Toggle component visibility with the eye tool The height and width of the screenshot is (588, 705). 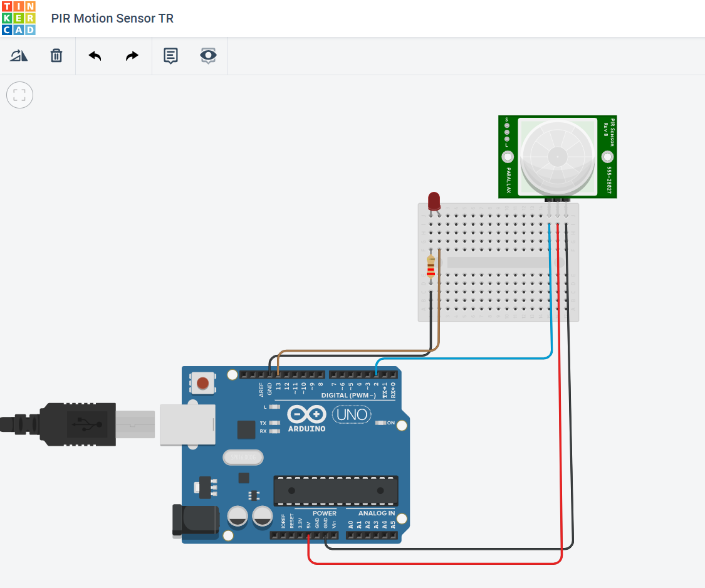point(207,55)
